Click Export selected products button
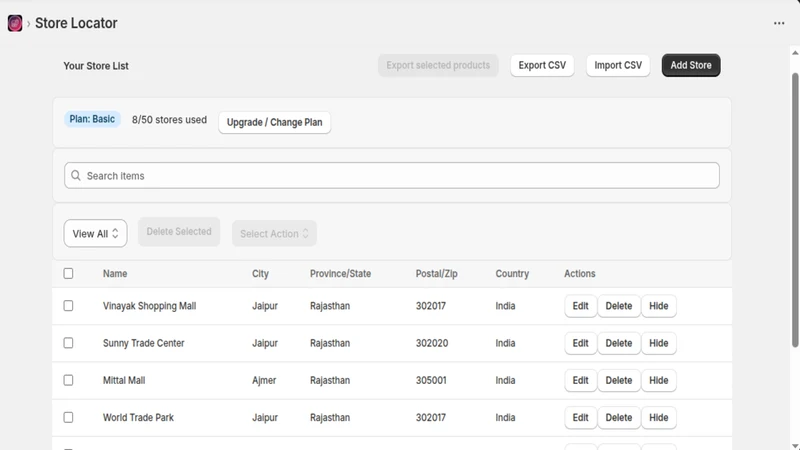The width and height of the screenshot is (800, 450). coord(438,65)
